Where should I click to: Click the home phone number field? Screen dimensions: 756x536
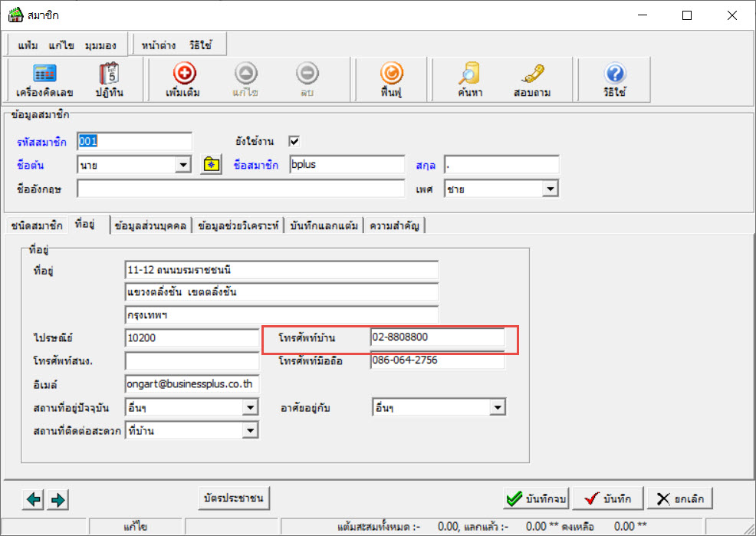(437, 337)
